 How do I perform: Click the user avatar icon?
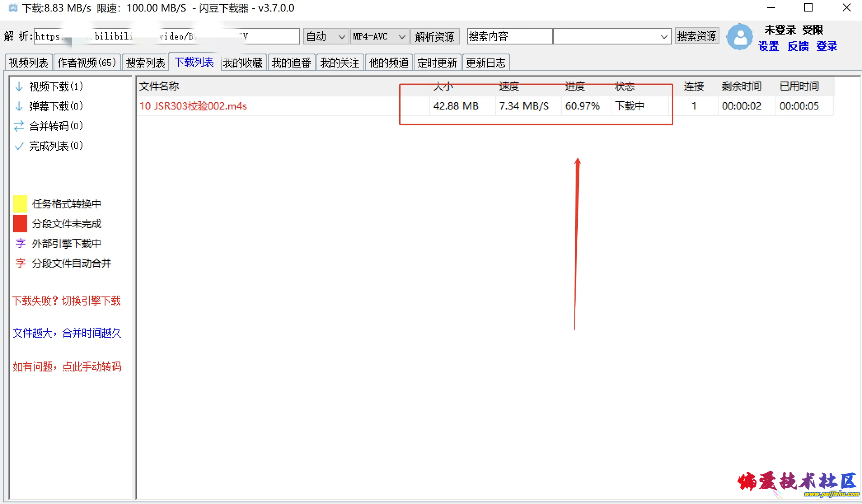click(x=740, y=37)
